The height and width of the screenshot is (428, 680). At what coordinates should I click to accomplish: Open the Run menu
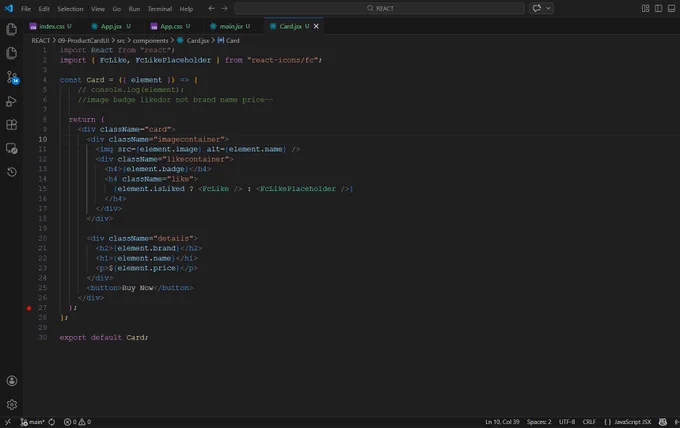pyautogui.click(x=134, y=9)
